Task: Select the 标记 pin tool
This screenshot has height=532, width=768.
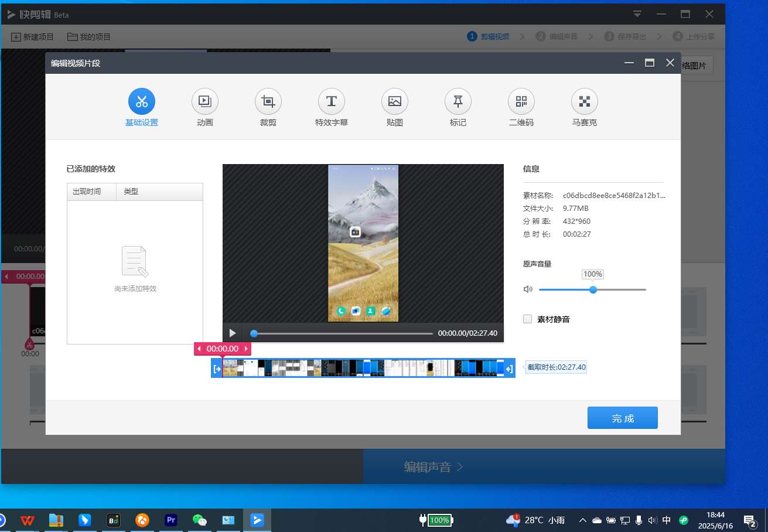Action: coord(458,102)
